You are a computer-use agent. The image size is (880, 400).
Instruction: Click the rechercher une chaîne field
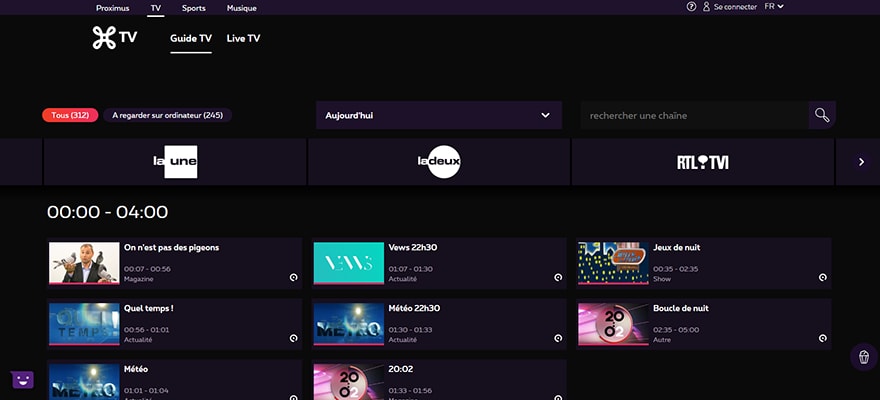tap(694, 115)
